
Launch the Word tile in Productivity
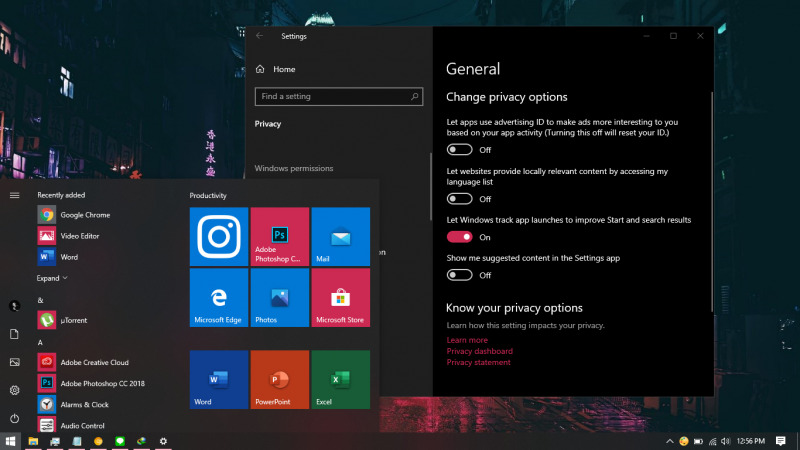click(219, 380)
